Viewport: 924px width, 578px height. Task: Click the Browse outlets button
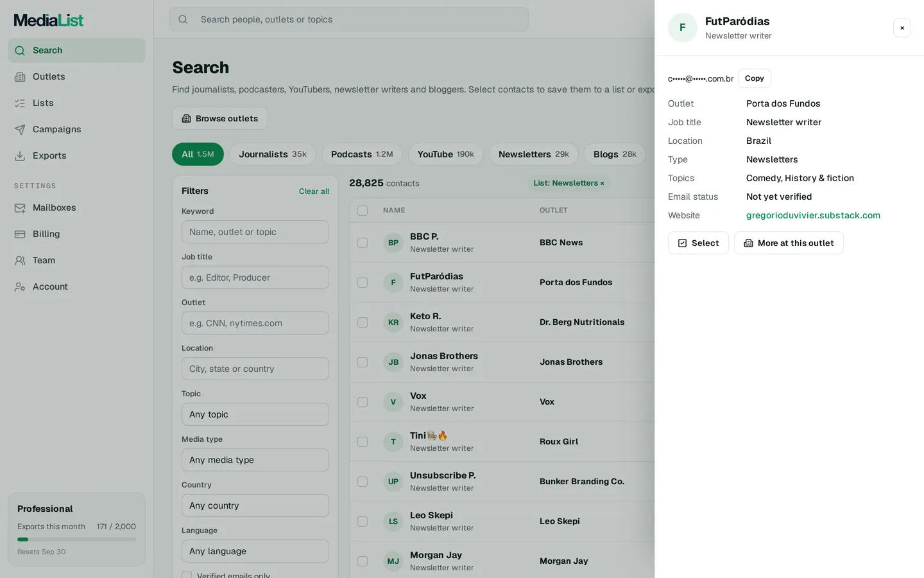[219, 118]
